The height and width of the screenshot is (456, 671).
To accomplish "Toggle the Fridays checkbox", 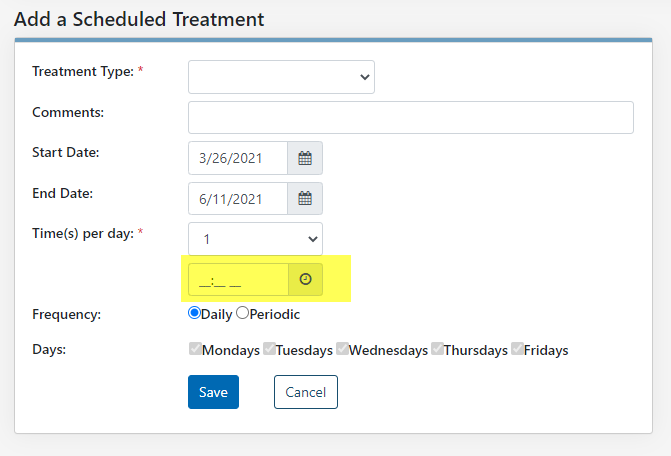I will point(517,349).
